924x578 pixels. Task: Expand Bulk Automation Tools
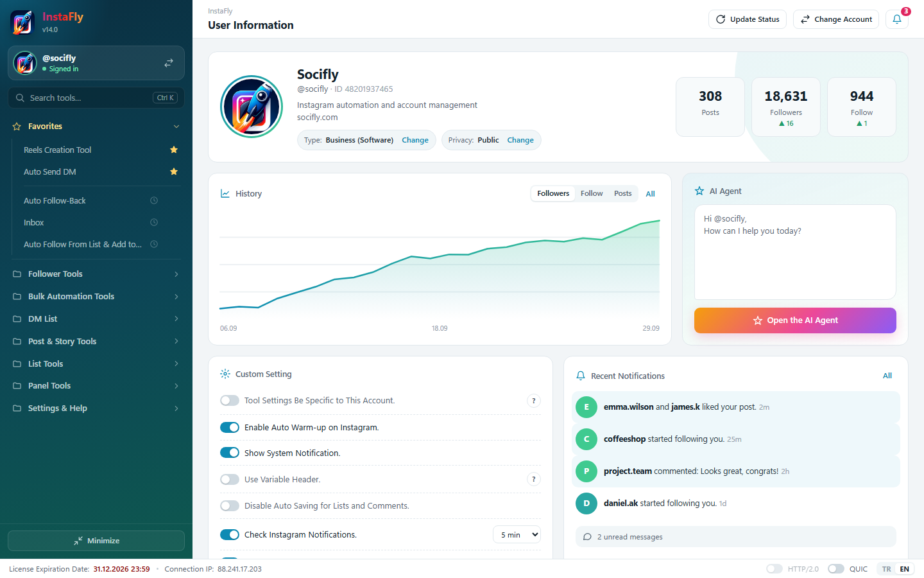tap(96, 297)
